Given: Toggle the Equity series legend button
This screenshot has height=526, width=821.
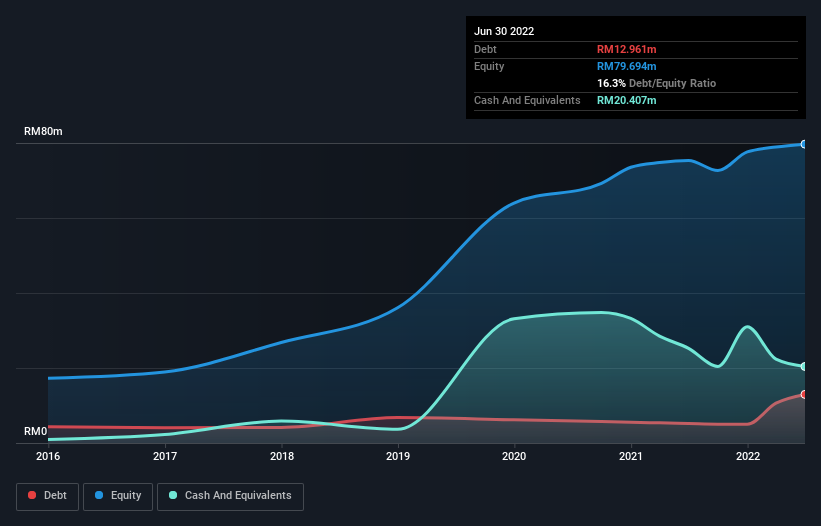Looking at the screenshot, I should tap(118, 496).
